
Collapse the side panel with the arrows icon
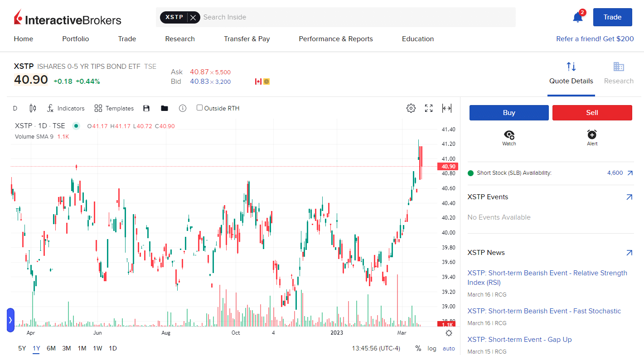point(446,108)
